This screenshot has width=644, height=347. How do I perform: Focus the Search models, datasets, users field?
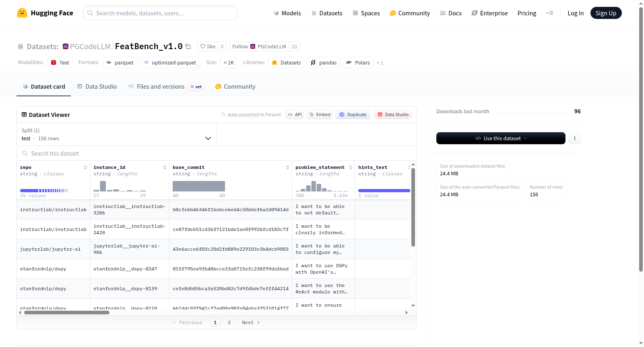(160, 13)
